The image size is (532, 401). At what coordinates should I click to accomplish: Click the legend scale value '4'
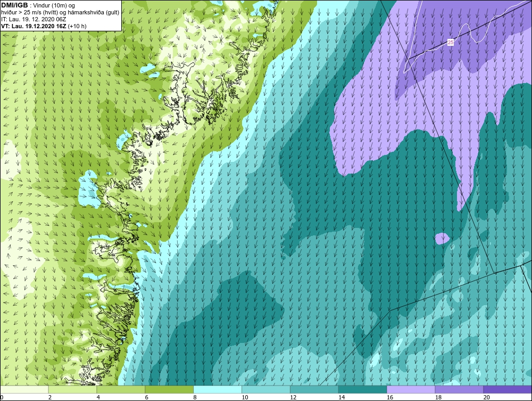[98, 397]
